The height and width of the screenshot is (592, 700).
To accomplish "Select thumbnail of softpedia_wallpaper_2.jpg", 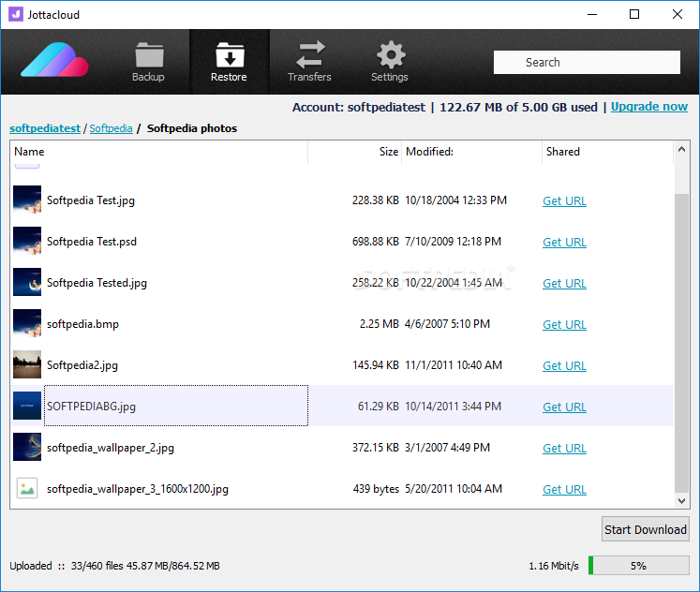I will coord(27,447).
